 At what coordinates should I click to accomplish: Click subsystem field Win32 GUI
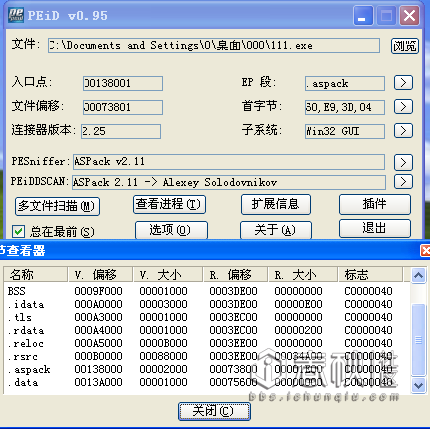click(345, 131)
